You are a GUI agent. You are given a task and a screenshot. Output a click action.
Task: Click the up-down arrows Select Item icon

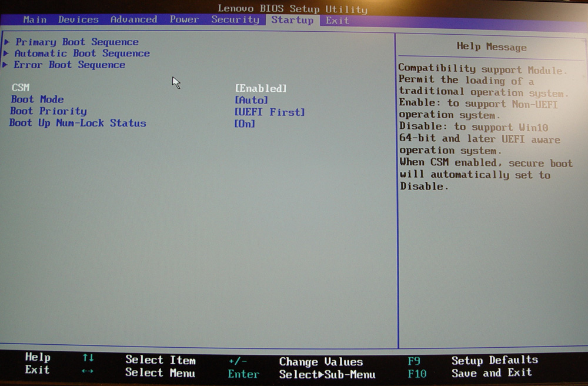(88, 358)
